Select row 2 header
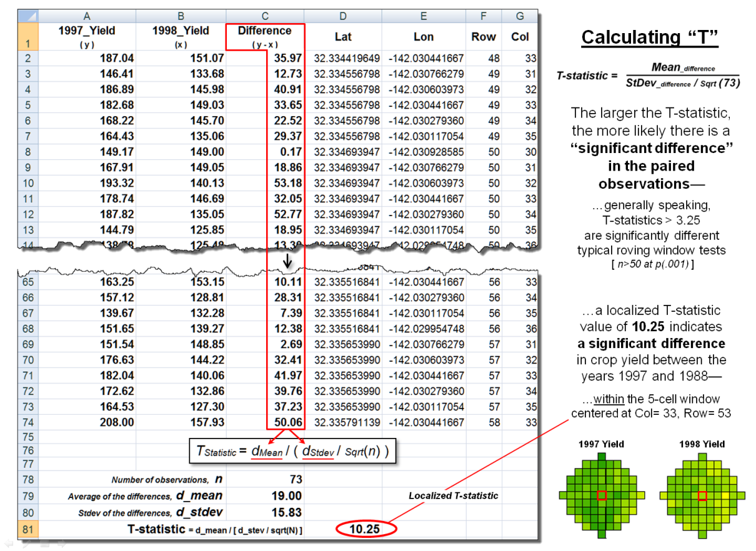Viewport: 756px width, 551px height. pyautogui.click(x=29, y=58)
